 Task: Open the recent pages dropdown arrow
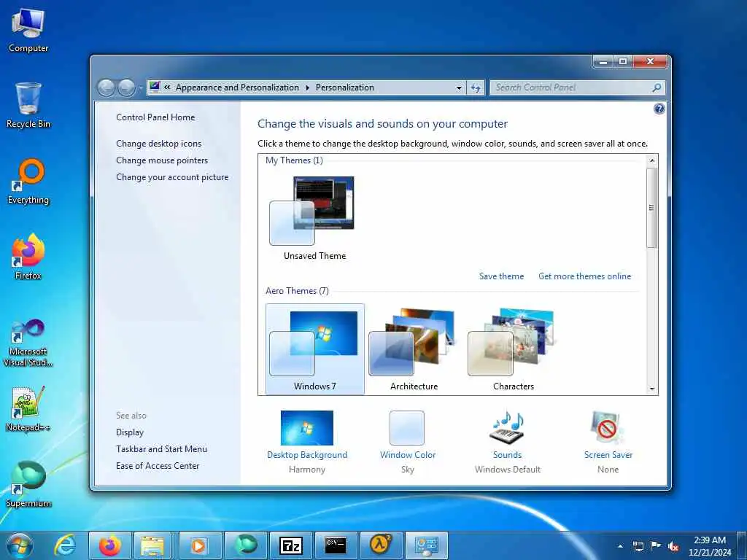(x=140, y=88)
